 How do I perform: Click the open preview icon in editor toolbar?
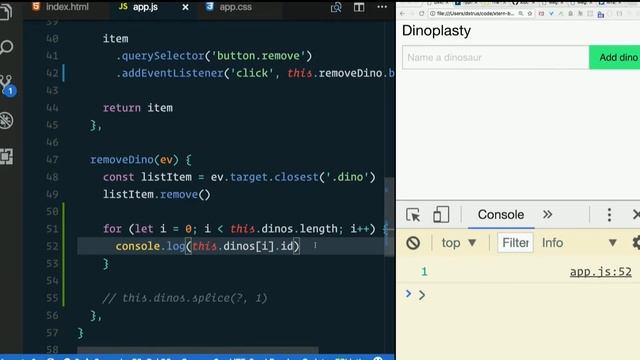336,7
